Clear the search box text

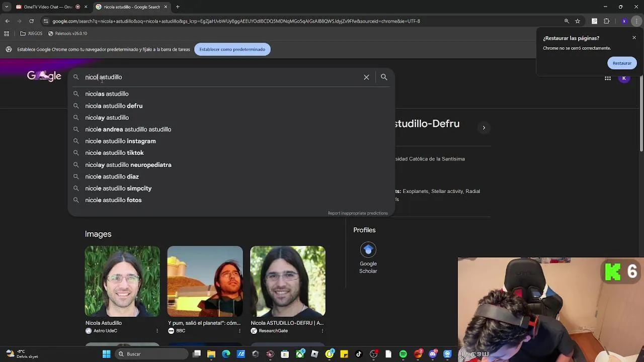coord(366,77)
